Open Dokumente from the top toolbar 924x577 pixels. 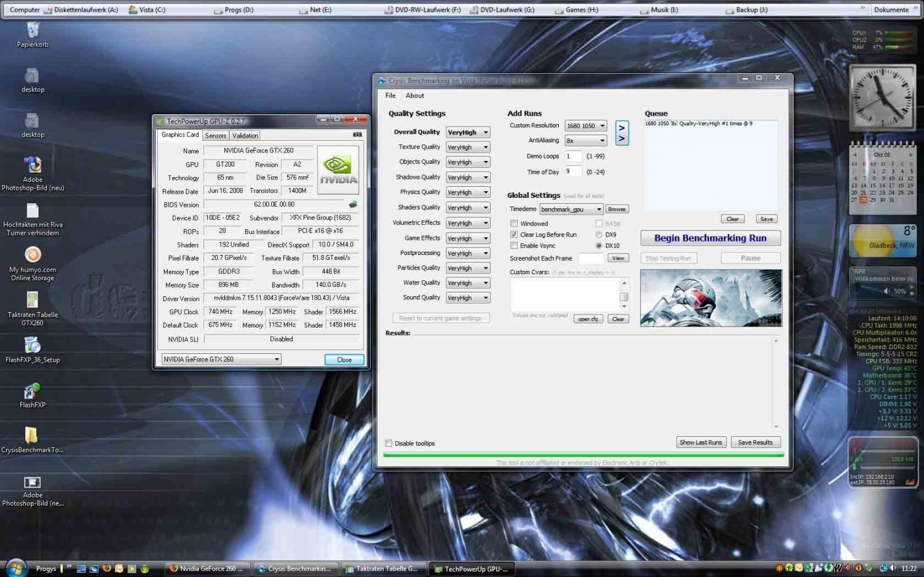click(x=891, y=9)
